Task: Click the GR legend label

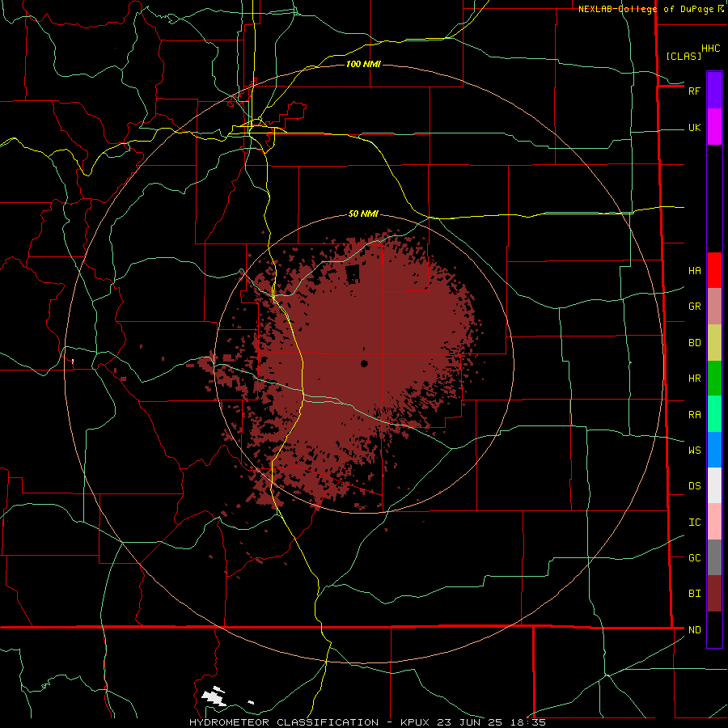Action: click(x=694, y=307)
